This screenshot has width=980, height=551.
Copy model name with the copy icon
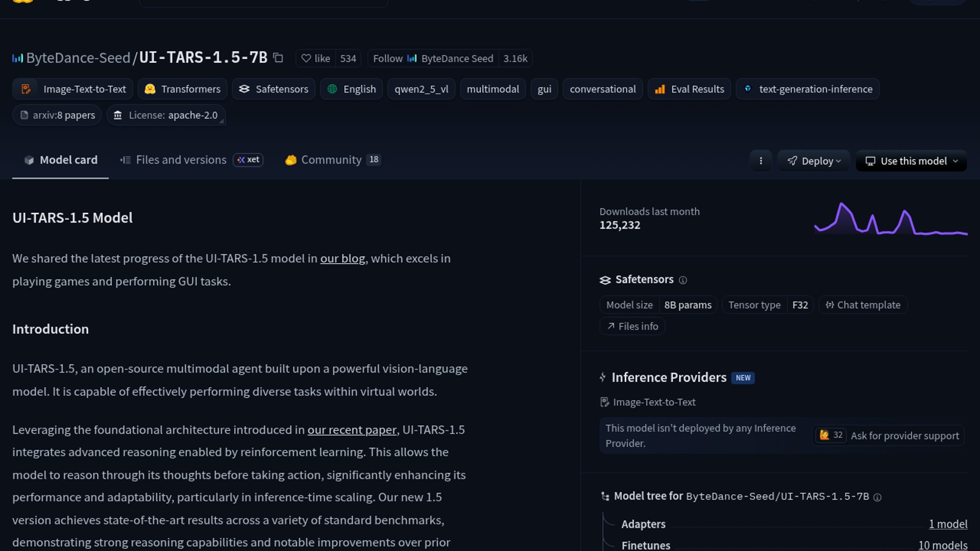[x=278, y=58]
